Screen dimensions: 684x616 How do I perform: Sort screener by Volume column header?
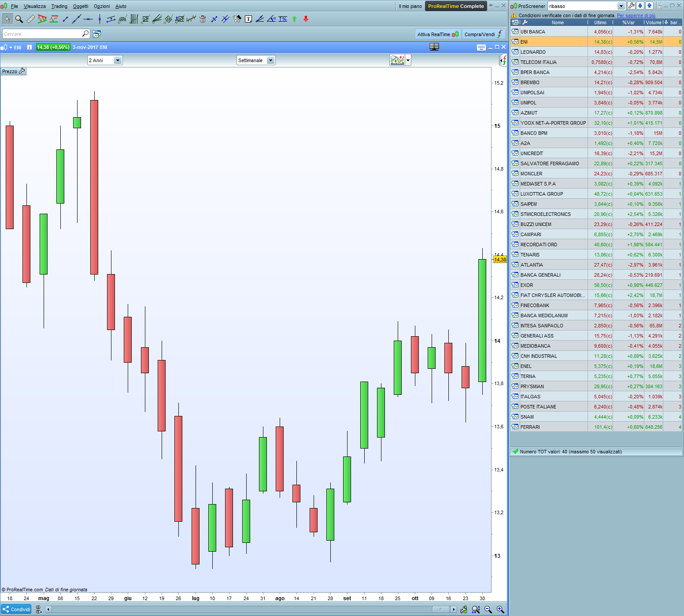[x=654, y=22]
